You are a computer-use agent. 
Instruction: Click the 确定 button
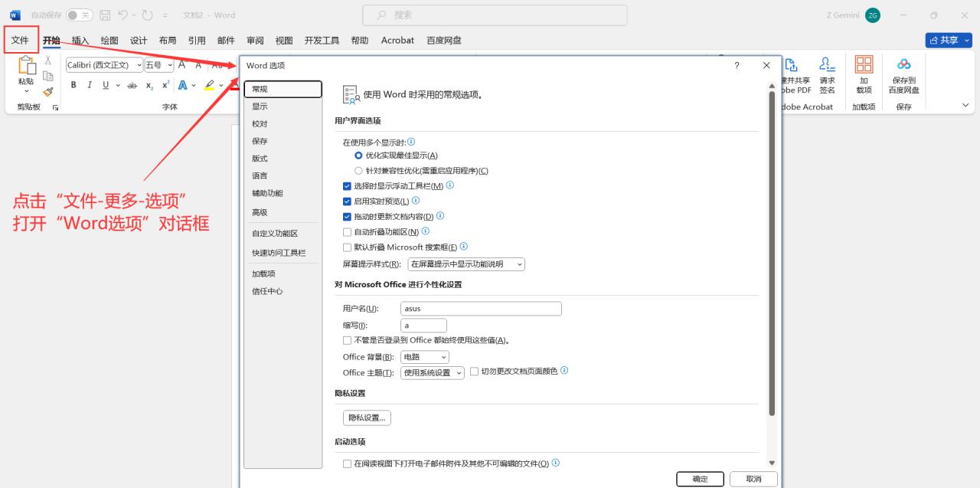700,479
